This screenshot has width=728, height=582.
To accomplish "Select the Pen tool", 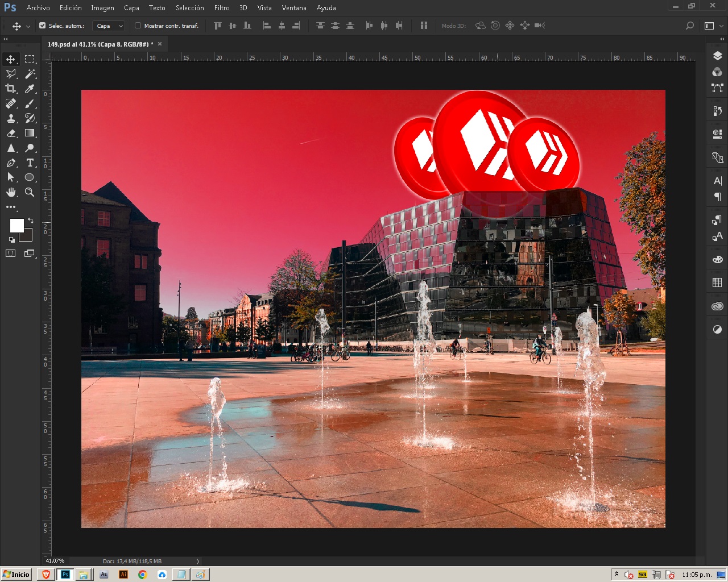I will (11, 163).
